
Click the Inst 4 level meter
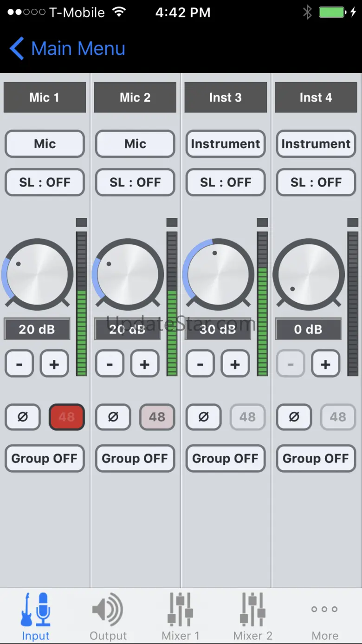click(353, 304)
